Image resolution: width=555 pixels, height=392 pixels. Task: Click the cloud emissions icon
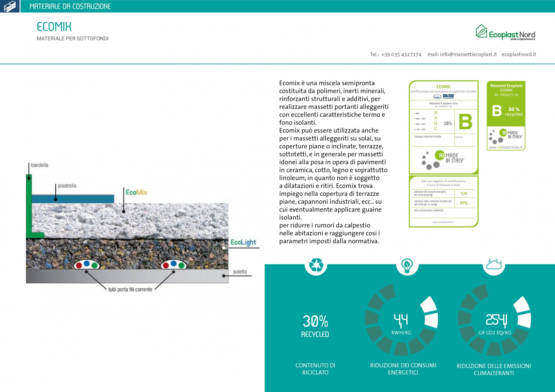point(494,264)
